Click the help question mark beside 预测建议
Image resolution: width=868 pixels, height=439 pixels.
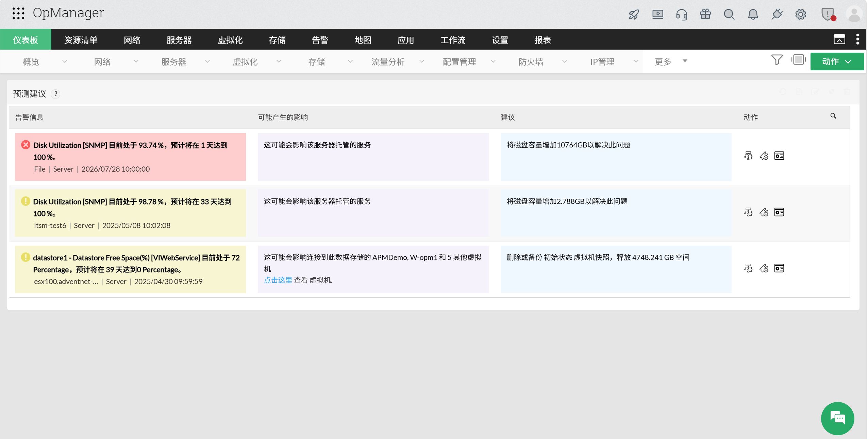click(56, 94)
